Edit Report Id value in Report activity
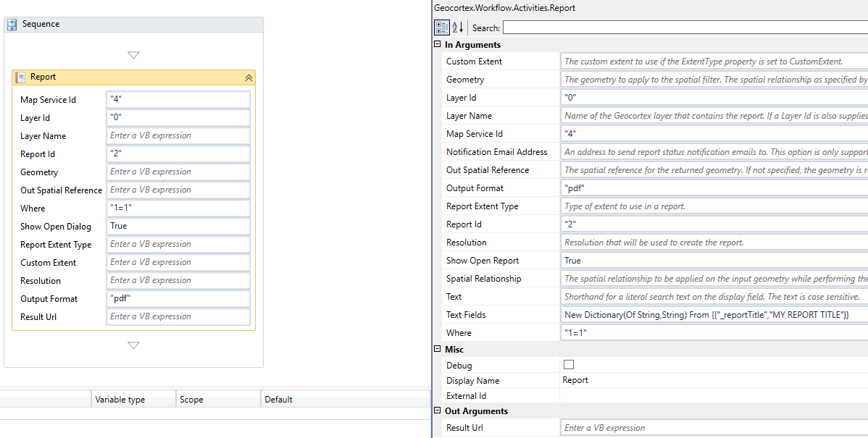868x438 pixels. (x=178, y=153)
